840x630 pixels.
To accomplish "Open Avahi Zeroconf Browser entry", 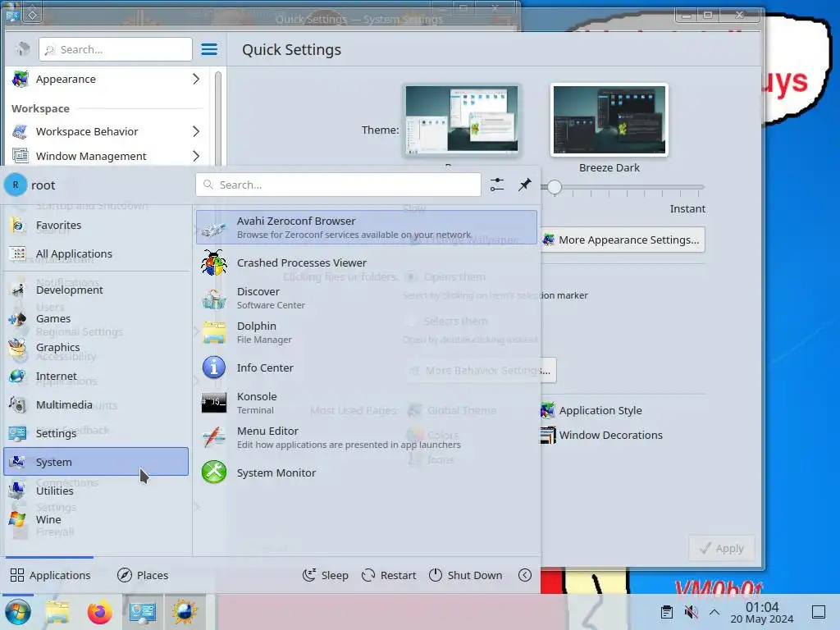I will point(367,227).
